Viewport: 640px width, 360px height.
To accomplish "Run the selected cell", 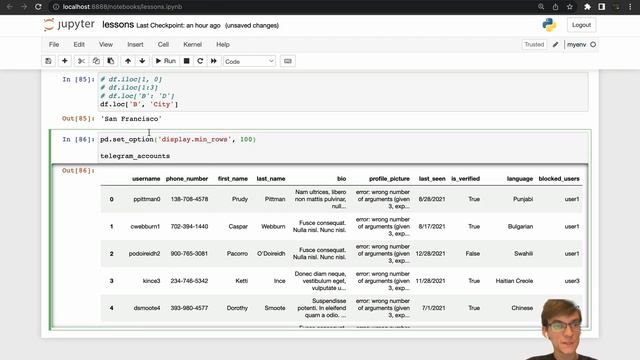I will tap(165, 61).
